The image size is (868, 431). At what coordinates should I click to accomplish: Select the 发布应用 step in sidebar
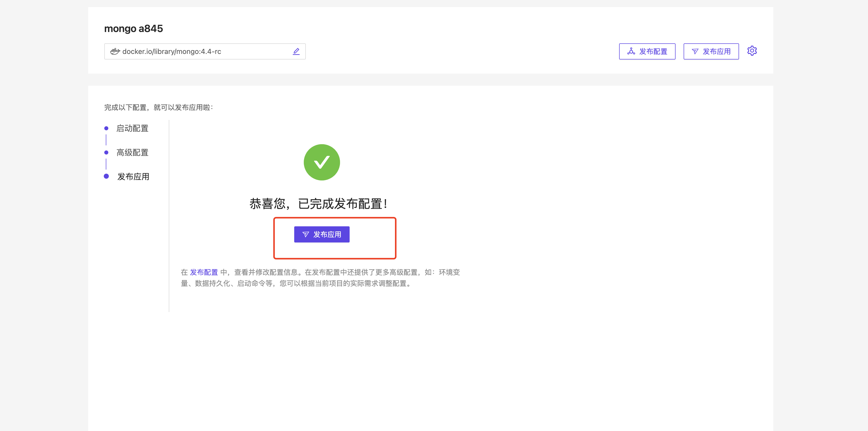(133, 176)
